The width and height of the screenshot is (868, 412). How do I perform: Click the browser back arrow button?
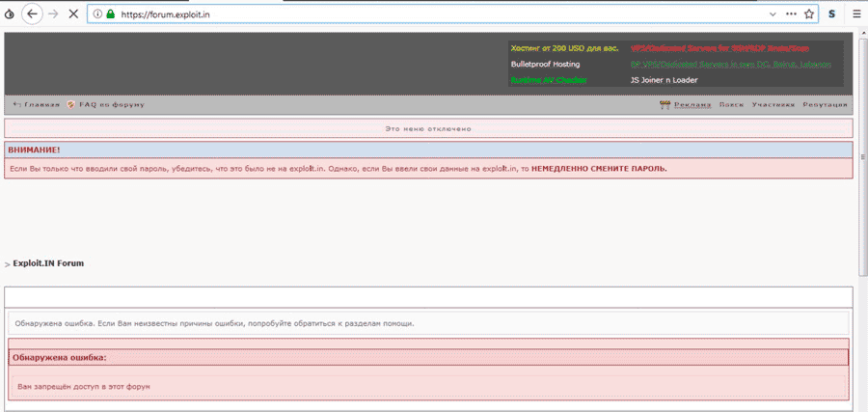(x=31, y=14)
